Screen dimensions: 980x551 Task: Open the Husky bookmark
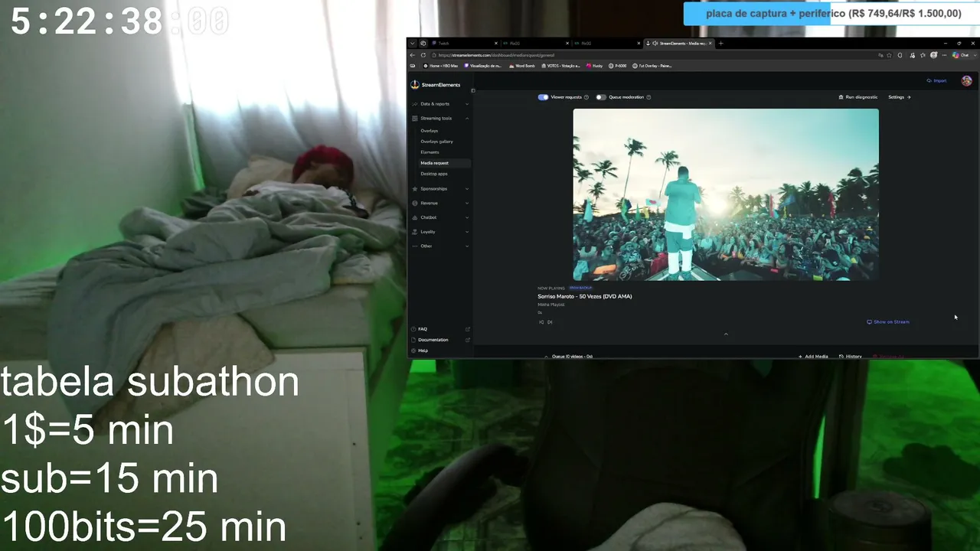pos(595,66)
